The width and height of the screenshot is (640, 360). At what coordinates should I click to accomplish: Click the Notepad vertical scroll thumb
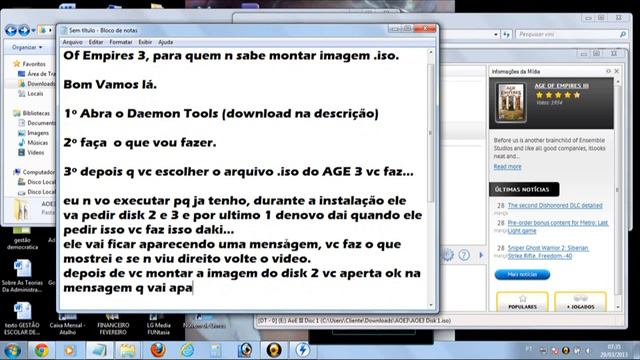coord(431,133)
